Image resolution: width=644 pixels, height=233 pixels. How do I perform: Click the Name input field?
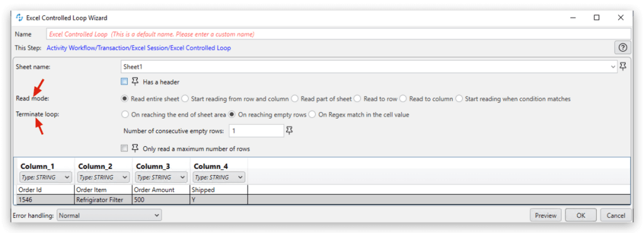click(x=338, y=34)
